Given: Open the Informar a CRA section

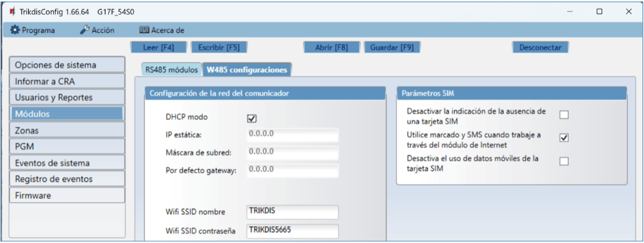Looking at the screenshot, I should point(67,82).
